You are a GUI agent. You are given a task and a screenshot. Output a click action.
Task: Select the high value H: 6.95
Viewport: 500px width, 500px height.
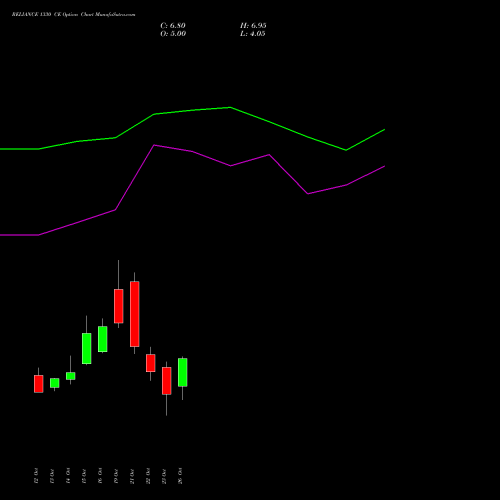[253, 26]
